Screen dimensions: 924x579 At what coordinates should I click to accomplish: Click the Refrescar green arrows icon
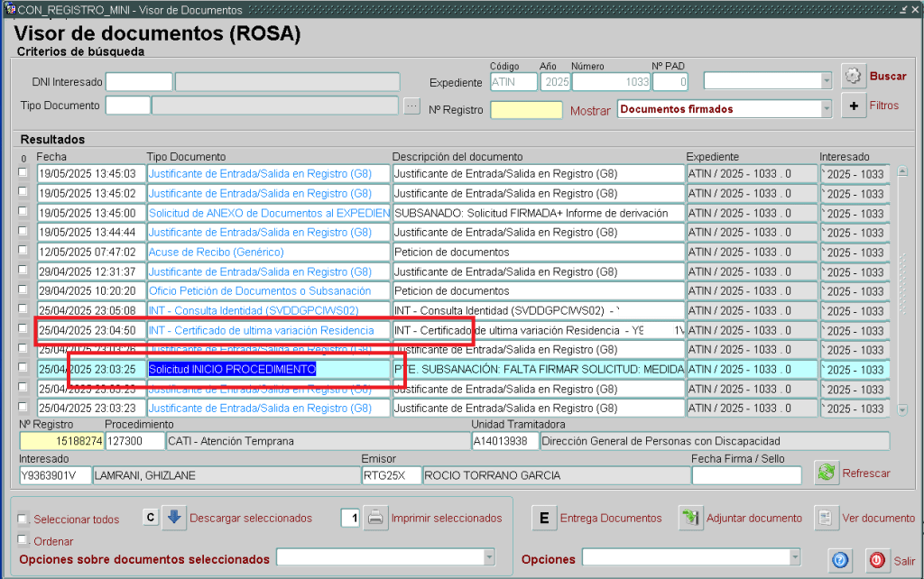pyautogui.click(x=826, y=473)
